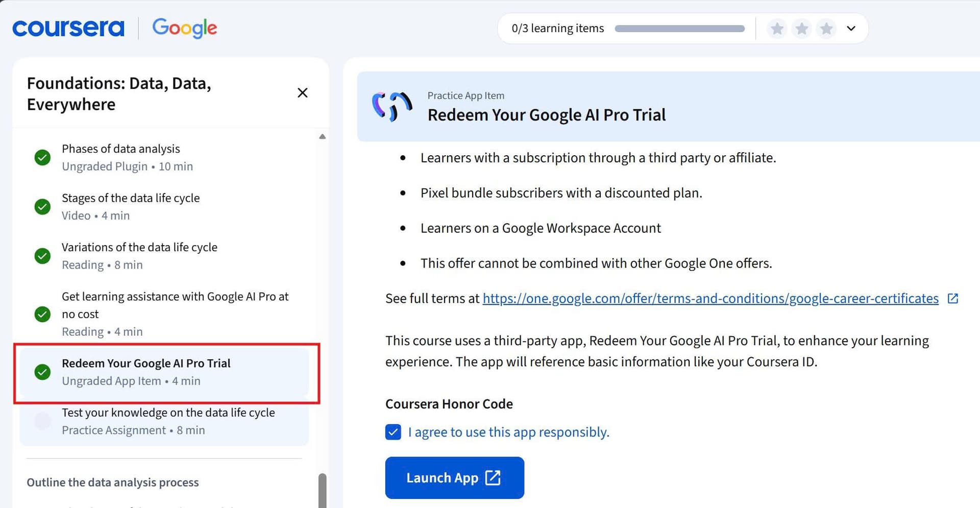Launch the Google AI Pro Trial app
980x508 pixels.
(x=454, y=478)
